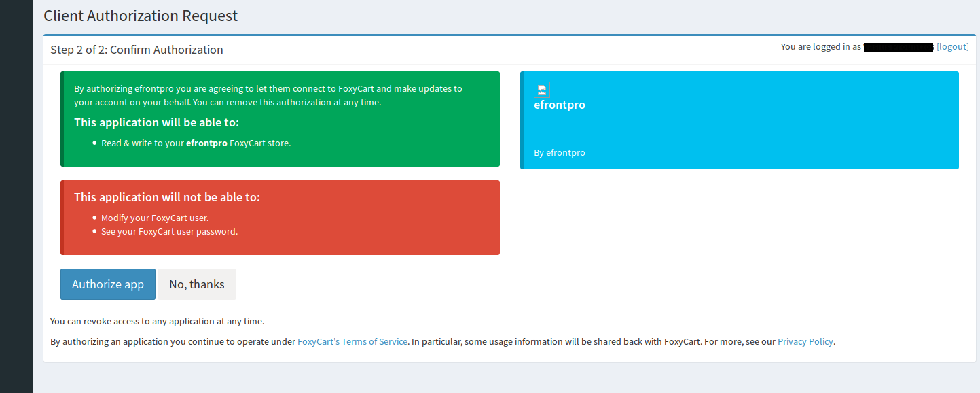Open FoxyCart's Terms of Service link
The image size is (980, 393).
(x=352, y=342)
